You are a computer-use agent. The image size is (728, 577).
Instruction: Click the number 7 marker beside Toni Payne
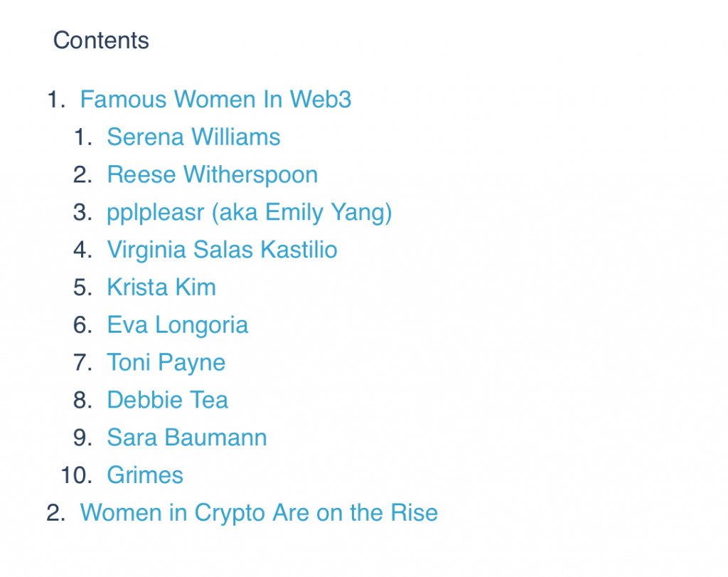point(82,362)
